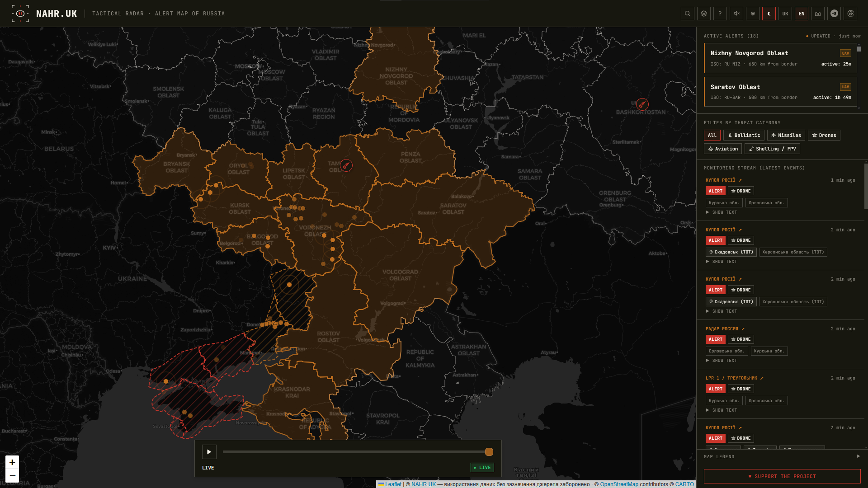Open the OpenStreetMap contributors link
The image size is (868, 488).
pos(619,484)
